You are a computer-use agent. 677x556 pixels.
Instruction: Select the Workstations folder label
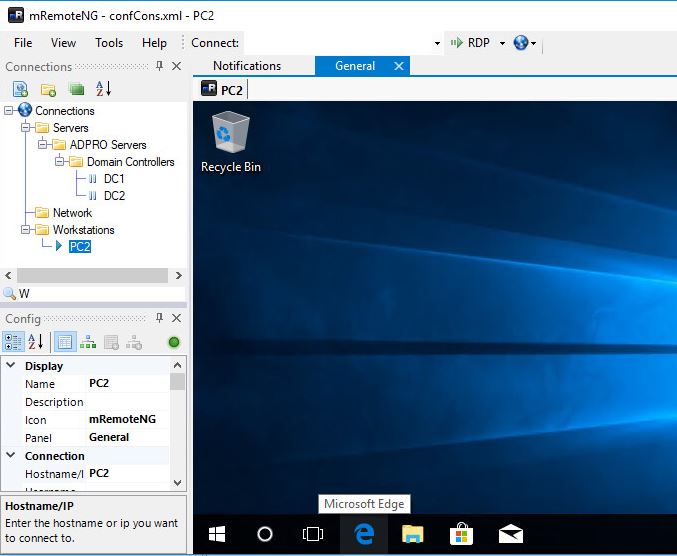tap(83, 230)
